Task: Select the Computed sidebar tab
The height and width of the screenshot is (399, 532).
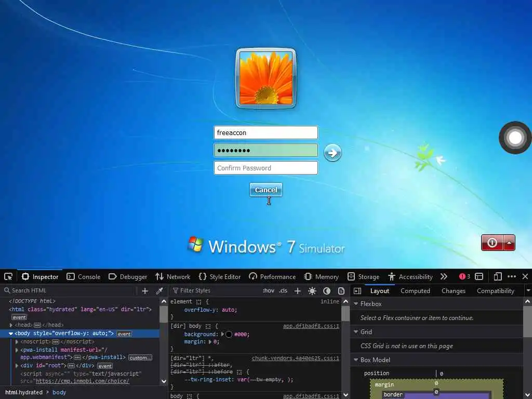Action: click(415, 291)
